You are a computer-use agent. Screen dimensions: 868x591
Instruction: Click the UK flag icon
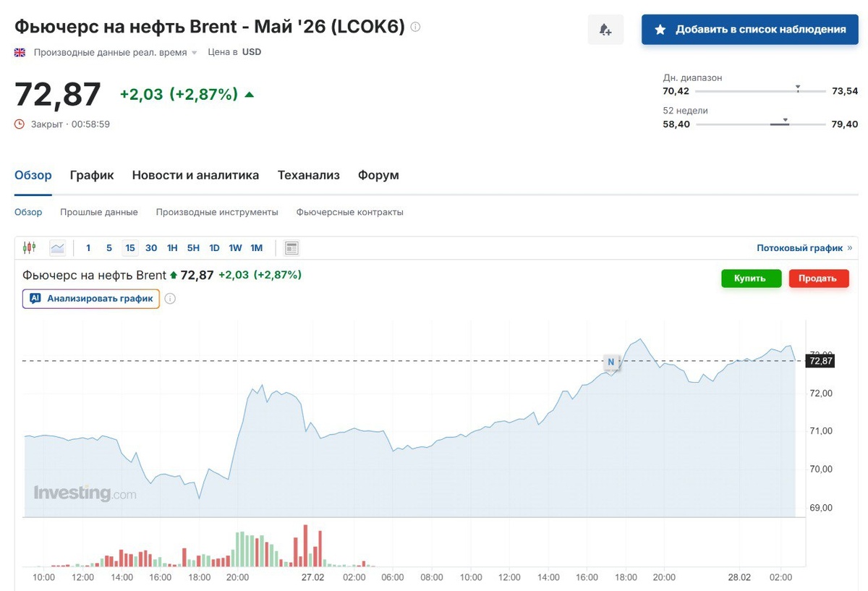[20, 52]
